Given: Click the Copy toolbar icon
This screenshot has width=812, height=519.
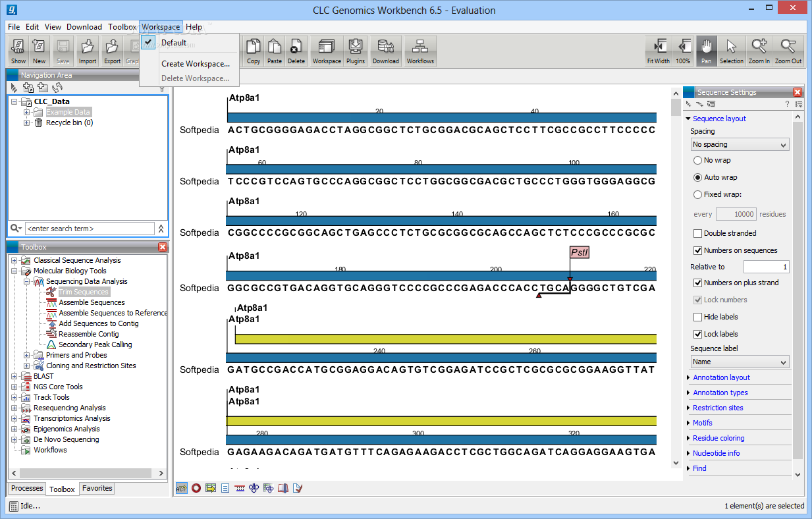Looking at the screenshot, I should pyautogui.click(x=254, y=51).
